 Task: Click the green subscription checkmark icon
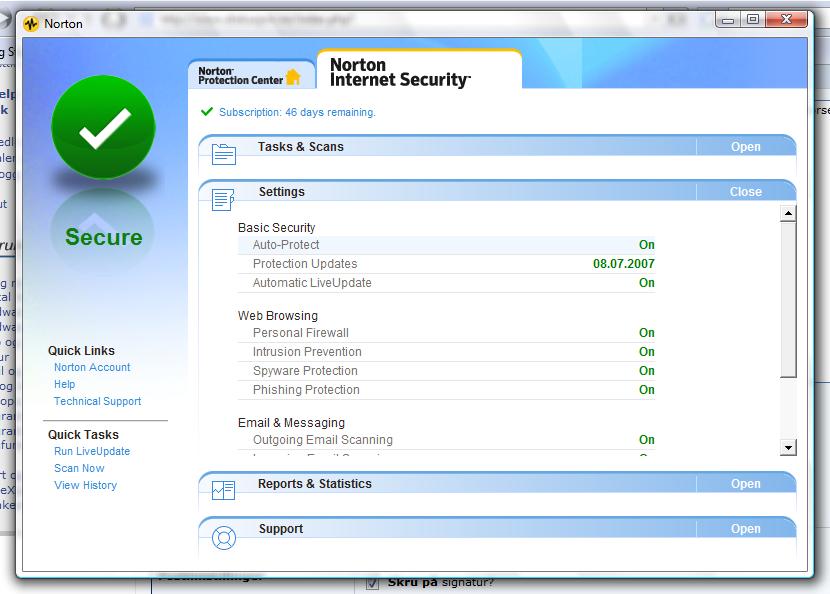click(206, 112)
